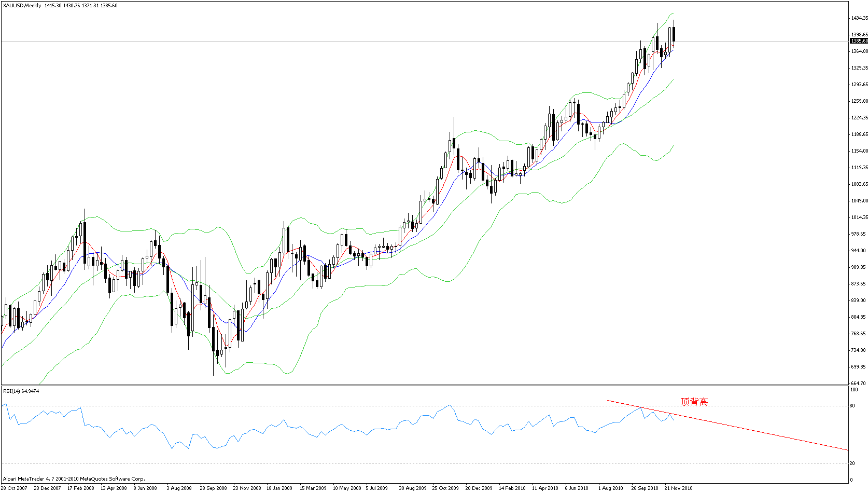Click the 28 Oct 2007 date label
Screen dimensions: 868x492
coord(14,488)
